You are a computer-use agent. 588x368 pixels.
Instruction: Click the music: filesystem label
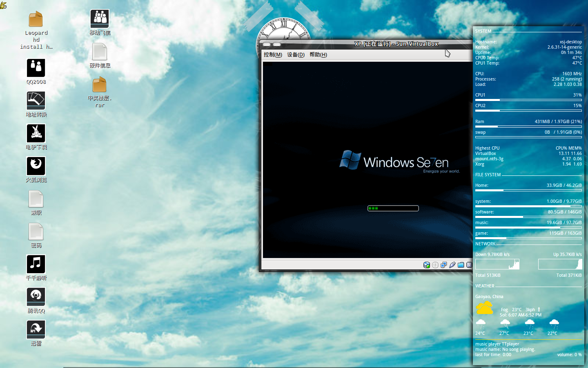(482, 222)
